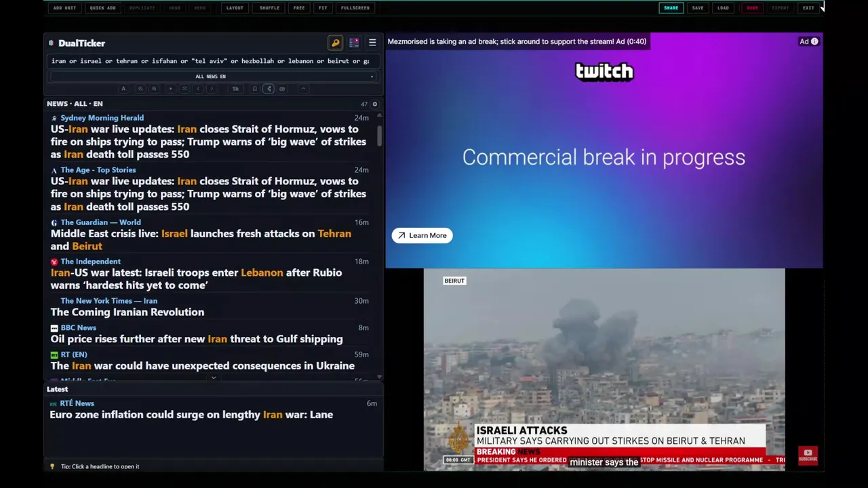Click the EXIT toolbar item
This screenshot has width=868, height=488.
[x=808, y=8]
